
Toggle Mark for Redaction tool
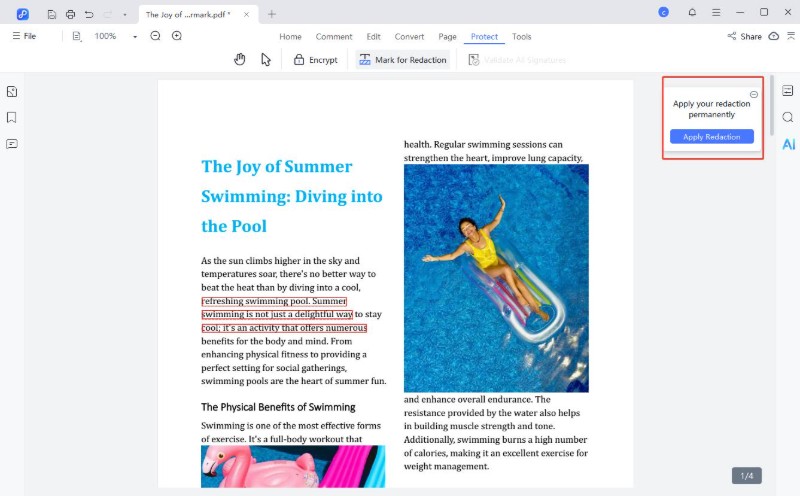[403, 60]
